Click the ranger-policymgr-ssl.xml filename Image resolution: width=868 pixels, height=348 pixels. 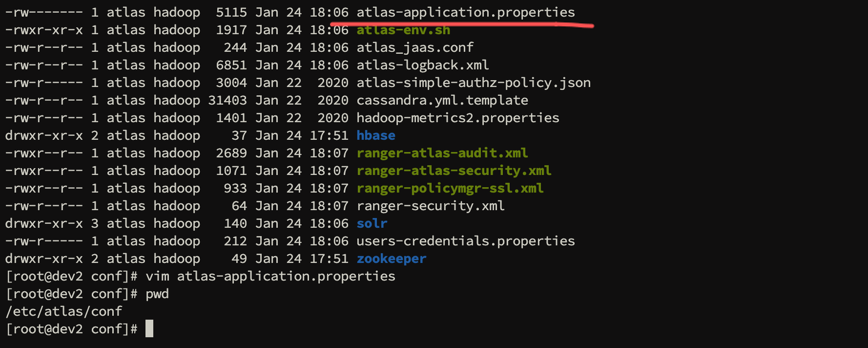click(x=450, y=188)
